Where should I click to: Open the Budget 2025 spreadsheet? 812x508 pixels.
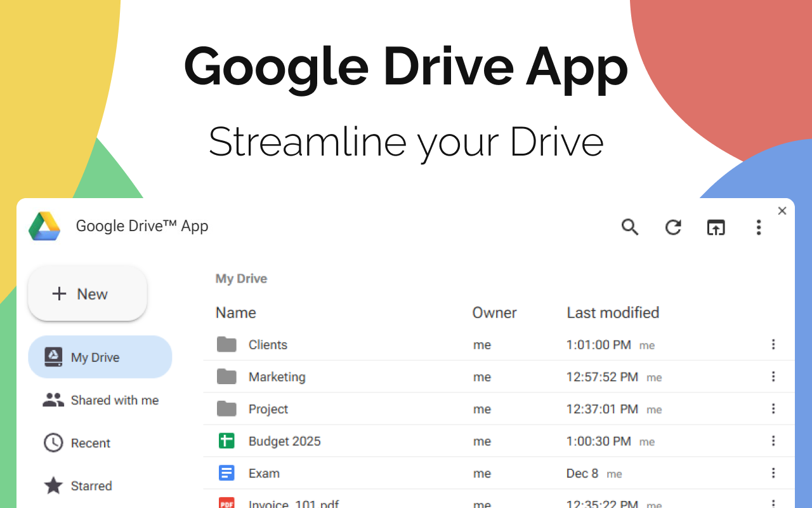284,441
